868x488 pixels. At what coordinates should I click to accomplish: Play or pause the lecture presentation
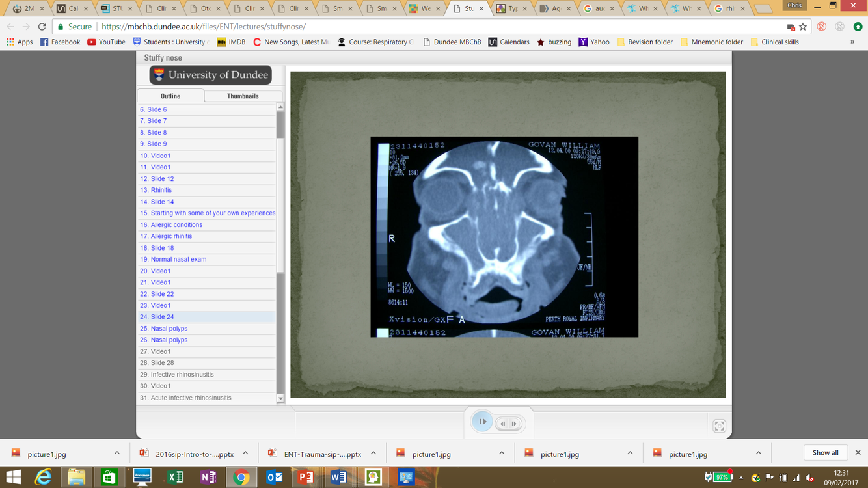[x=482, y=422]
